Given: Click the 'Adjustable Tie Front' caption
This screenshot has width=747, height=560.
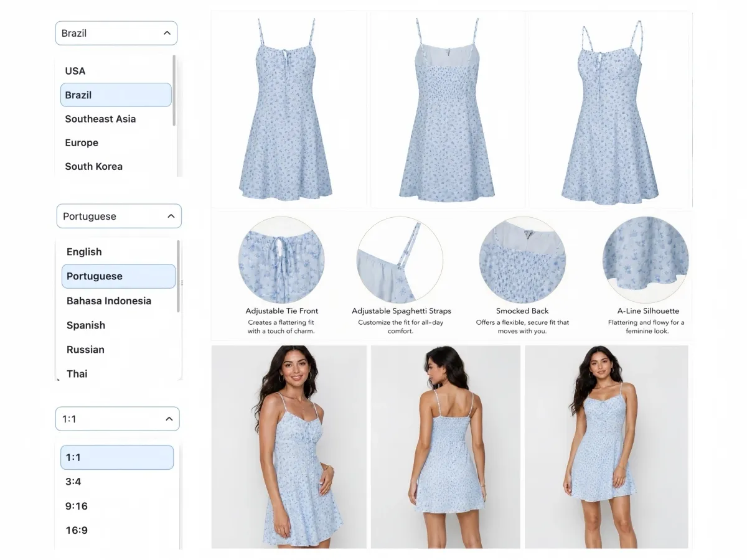Looking at the screenshot, I should click(x=281, y=311).
